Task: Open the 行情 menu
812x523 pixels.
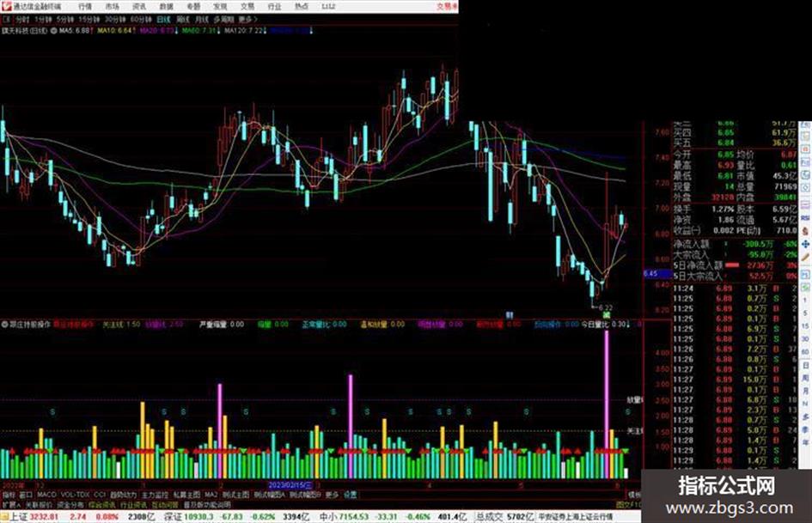Action: click(x=85, y=6)
